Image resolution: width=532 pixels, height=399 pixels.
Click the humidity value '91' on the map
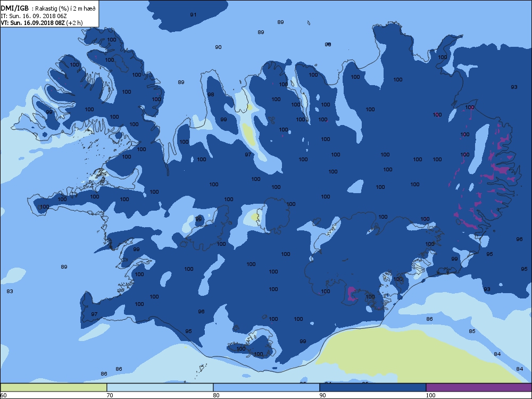click(x=193, y=14)
